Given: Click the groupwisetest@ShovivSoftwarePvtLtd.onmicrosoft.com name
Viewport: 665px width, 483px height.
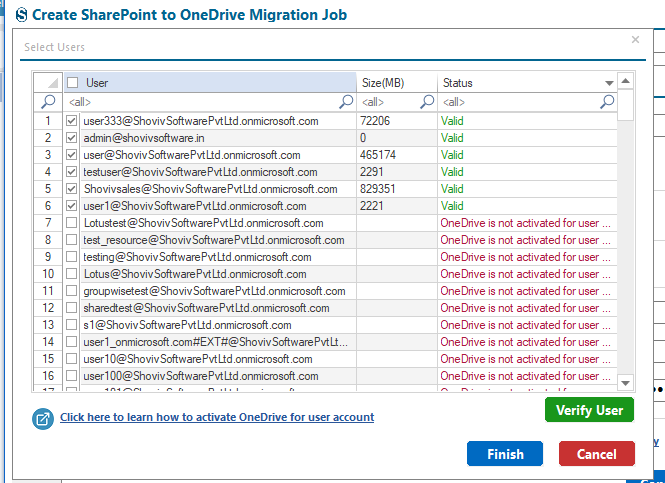Looking at the screenshot, I should [x=214, y=291].
